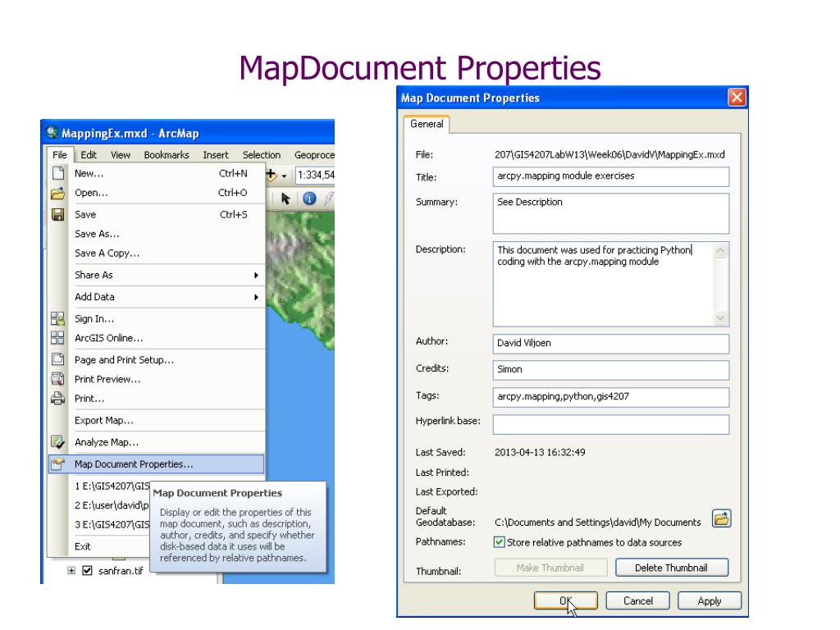Click the Description scrollbar down arrow
Image resolution: width=840 pixels, height=630 pixels.
click(x=720, y=318)
